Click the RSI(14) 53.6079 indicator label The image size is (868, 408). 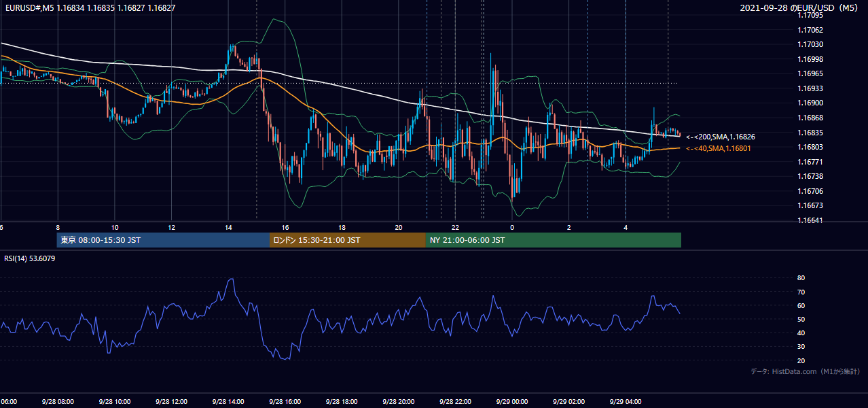tap(30, 258)
